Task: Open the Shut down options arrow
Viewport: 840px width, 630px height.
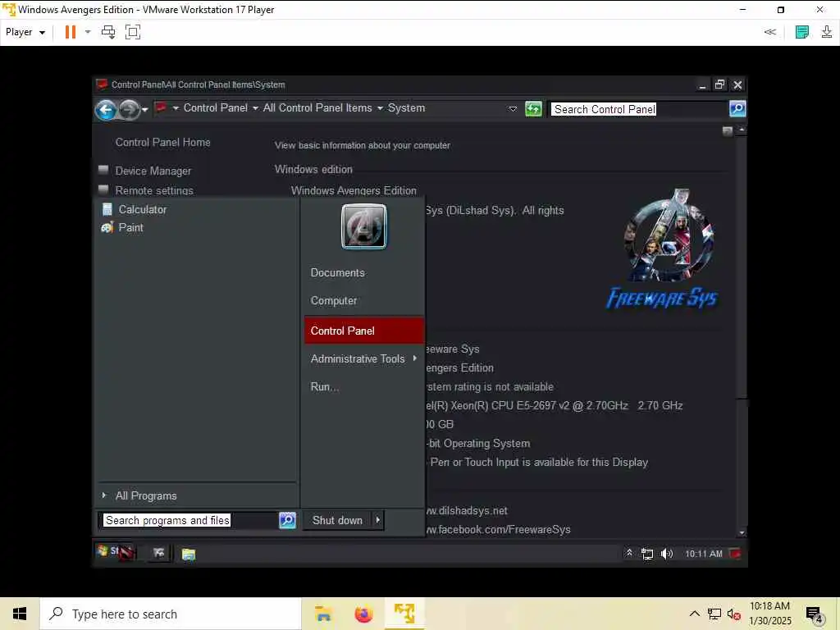Action: (377, 520)
